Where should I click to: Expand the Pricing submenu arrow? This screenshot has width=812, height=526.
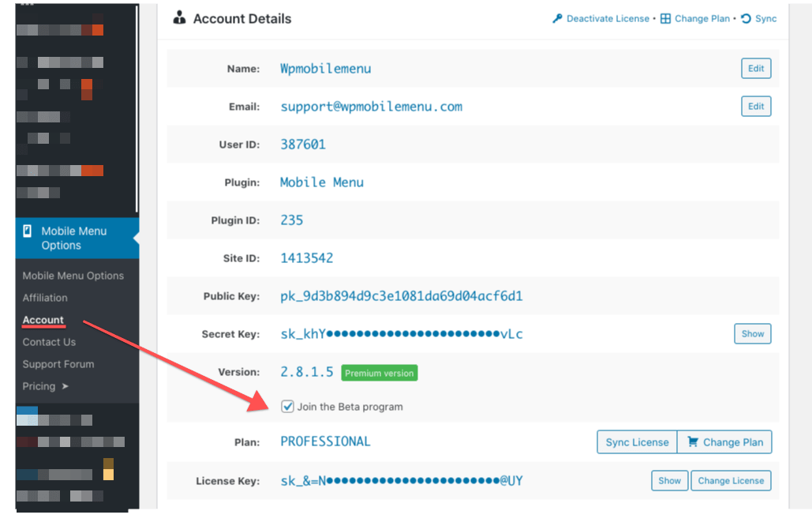coord(65,386)
